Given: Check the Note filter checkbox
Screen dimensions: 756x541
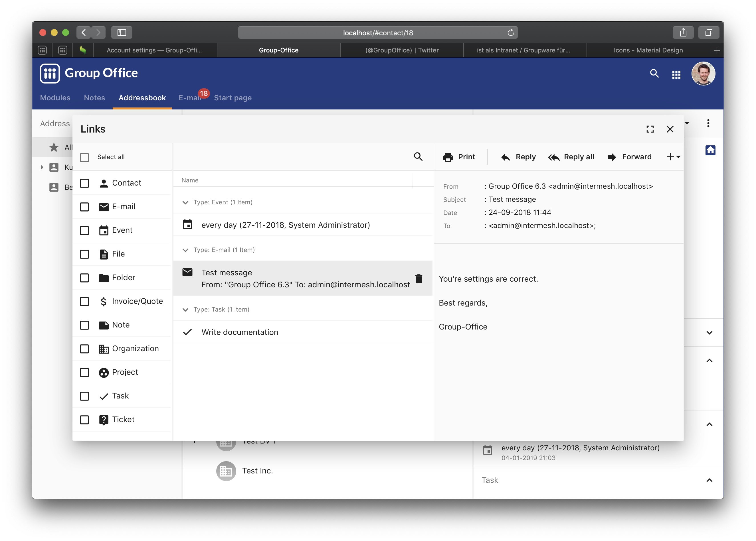Looking at the screenshot, I should [x=85, y=325].
